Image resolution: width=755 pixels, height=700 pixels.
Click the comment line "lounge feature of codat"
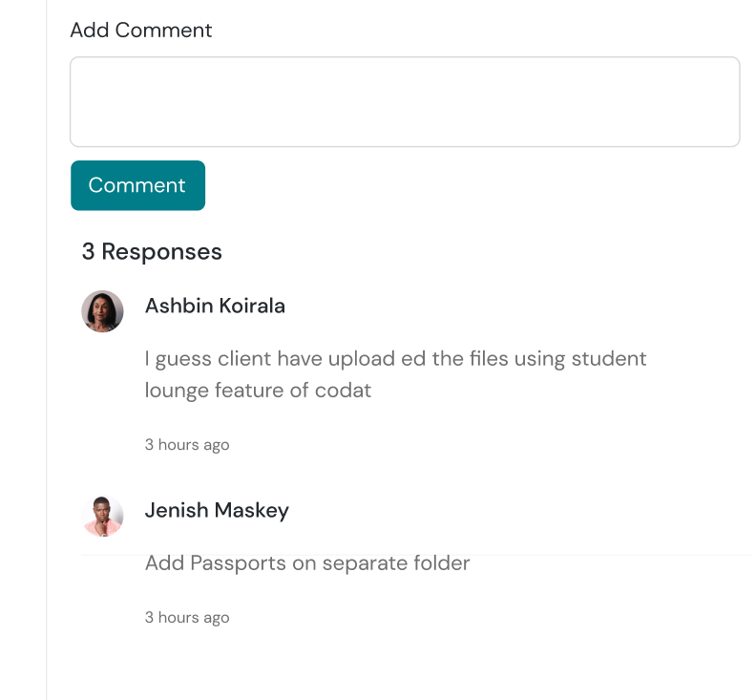coord(258,390)
